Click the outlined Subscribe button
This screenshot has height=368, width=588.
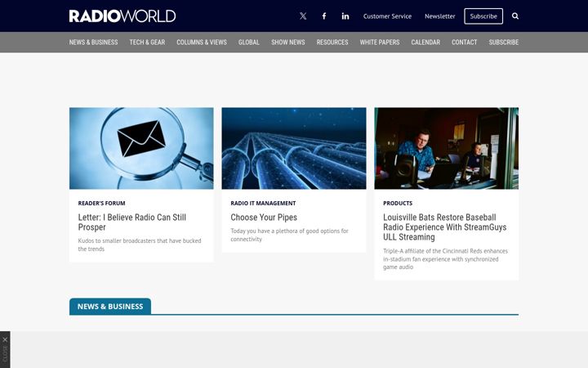coord(483,16)
